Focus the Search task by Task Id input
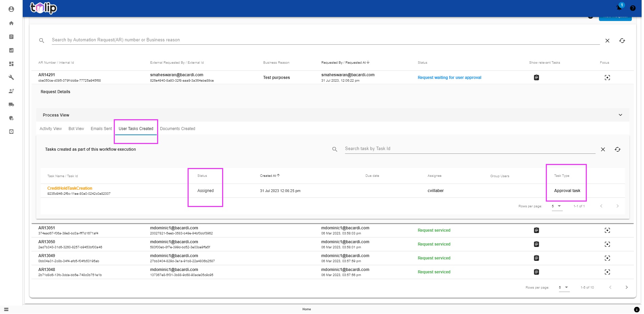This screenshot has height=314, width=644. (x=470, y=149)
